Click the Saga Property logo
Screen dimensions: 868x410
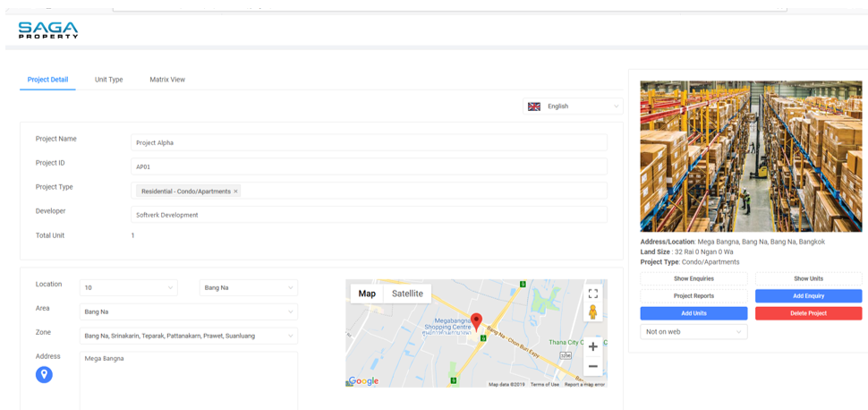point(48,30)
